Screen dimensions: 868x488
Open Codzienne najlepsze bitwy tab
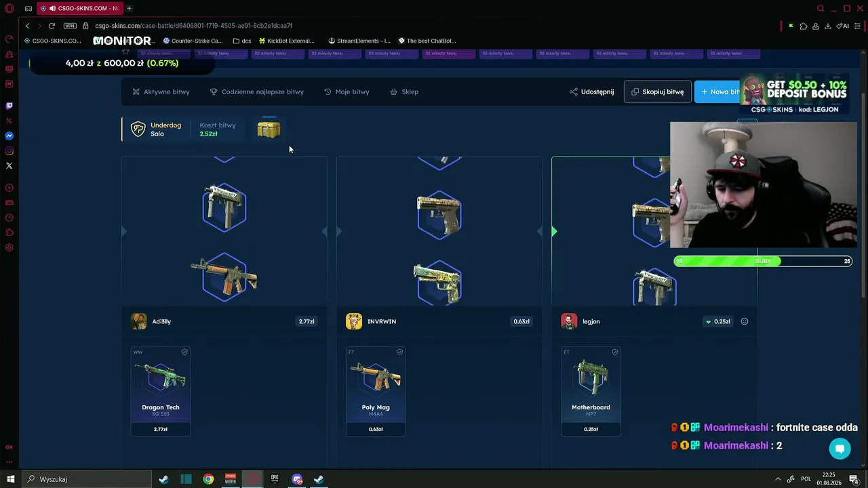click(257, 91)
